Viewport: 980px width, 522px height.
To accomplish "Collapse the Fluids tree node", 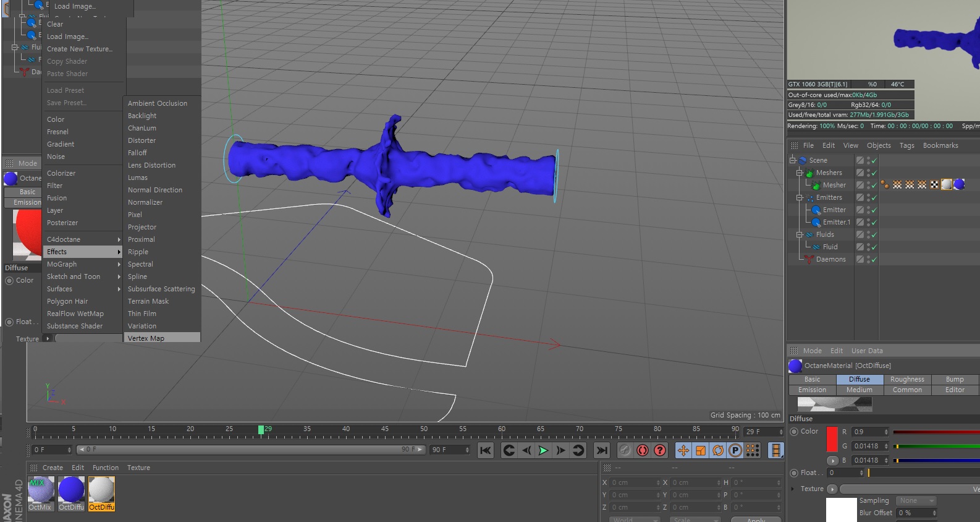I will (799, 234).
